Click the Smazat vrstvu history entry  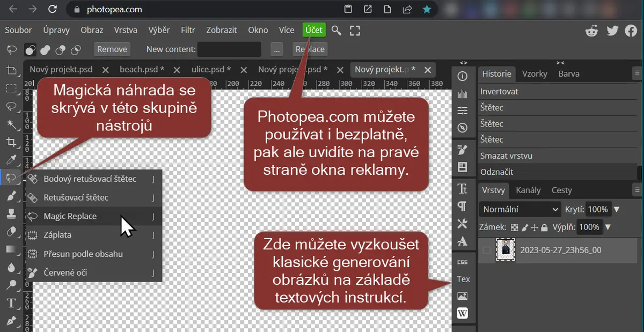click(557, 156)
